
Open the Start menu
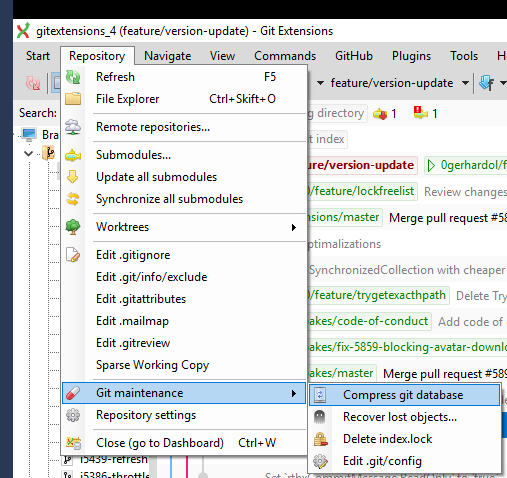point(38,56)
